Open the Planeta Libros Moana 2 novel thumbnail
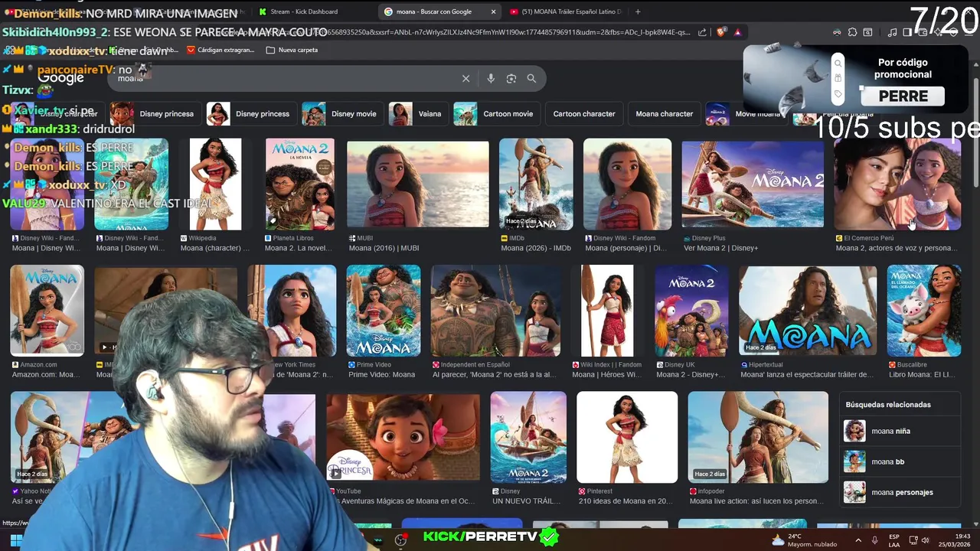The image size is (980, 551). tap(299, 184)
